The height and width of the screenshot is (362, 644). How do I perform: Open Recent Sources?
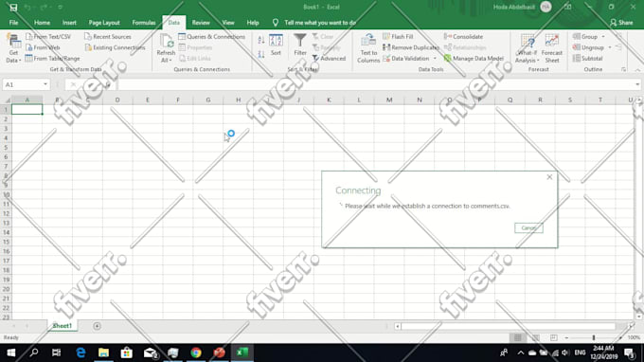click(x=108, y=37)
